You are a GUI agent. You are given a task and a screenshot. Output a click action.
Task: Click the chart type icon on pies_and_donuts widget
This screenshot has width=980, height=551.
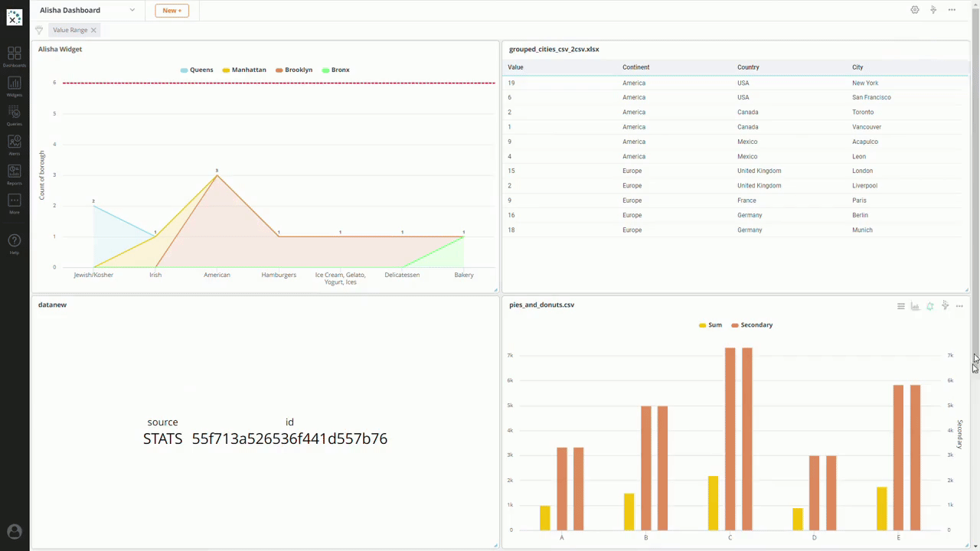(x=915, y=306)
